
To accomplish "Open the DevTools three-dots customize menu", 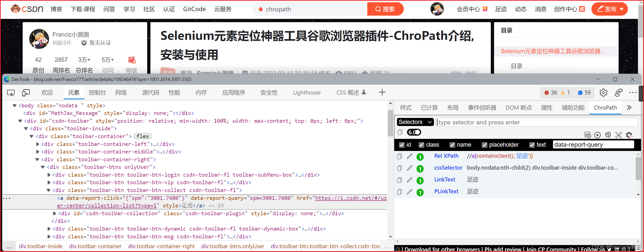I will point(633,93).
